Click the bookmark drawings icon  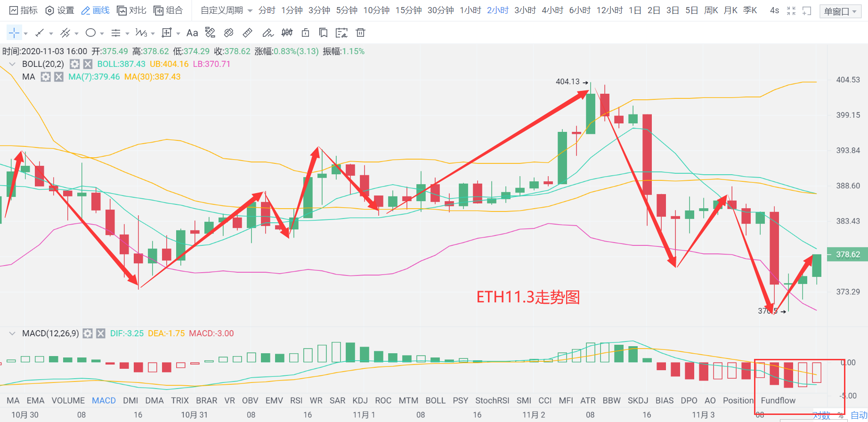click(323, 32)
